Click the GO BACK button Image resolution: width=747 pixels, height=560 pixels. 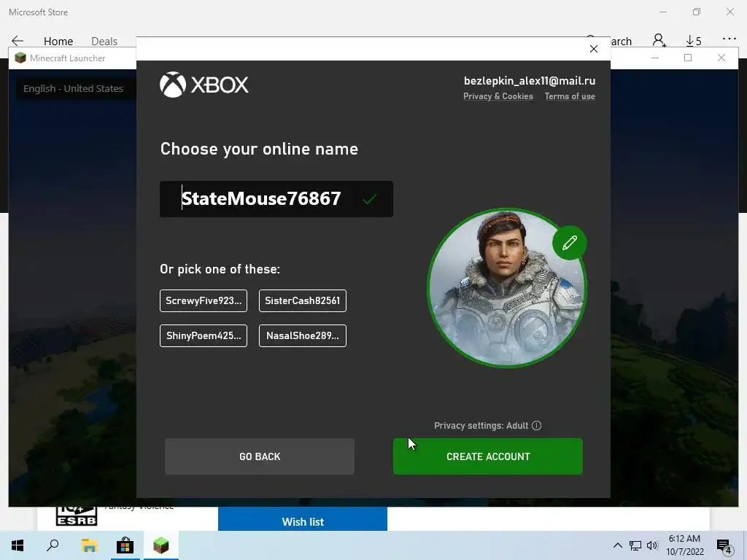(x=260, y=456)
